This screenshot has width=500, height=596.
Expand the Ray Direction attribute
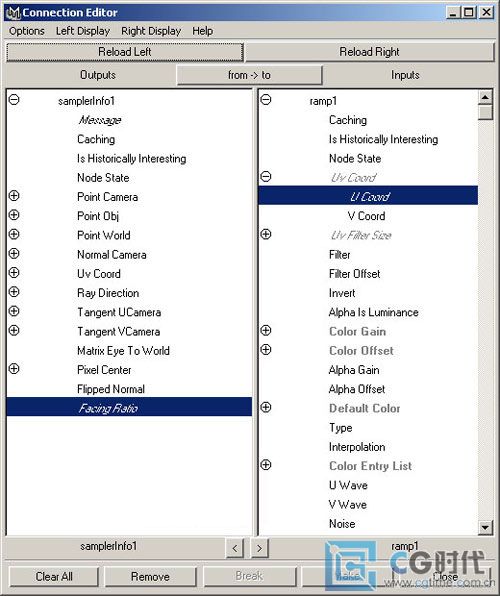tap(14, 292)
